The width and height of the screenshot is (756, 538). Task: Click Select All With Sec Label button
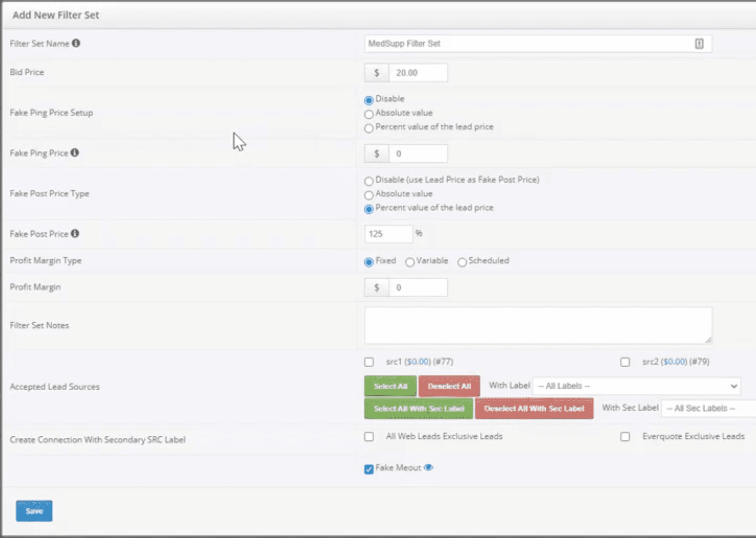[419, 408]
